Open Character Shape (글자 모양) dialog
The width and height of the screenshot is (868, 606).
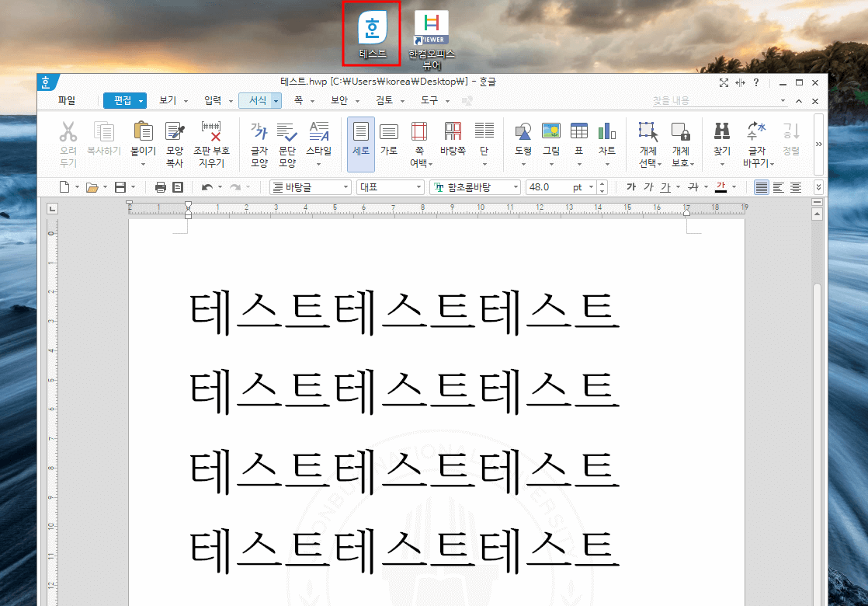[x=259, y=132]
